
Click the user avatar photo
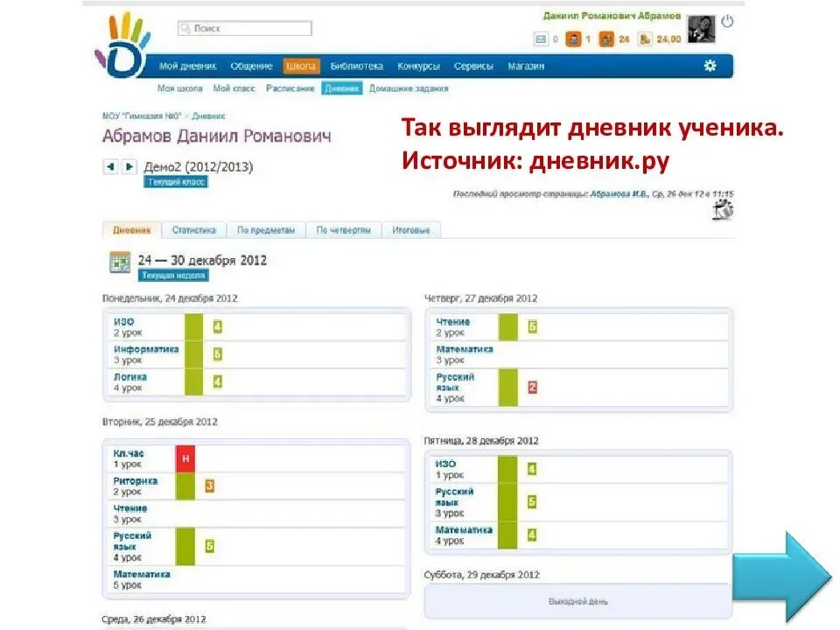tap(701, 30)
